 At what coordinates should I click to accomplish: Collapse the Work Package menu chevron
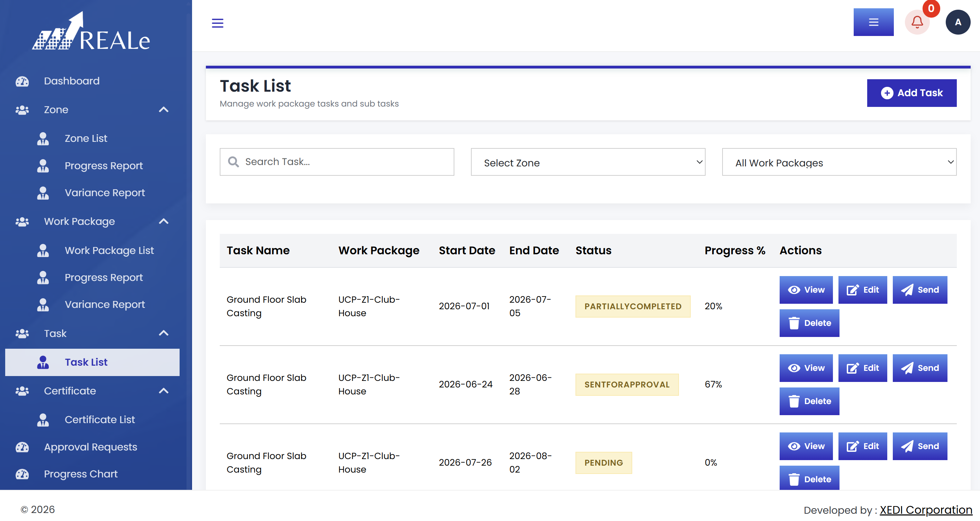(x=164, y=222)
